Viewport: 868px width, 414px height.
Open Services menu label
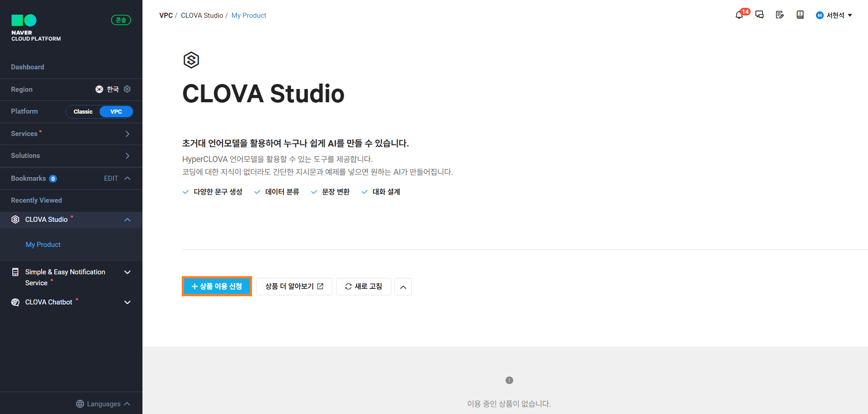click(x=24, y=134)
